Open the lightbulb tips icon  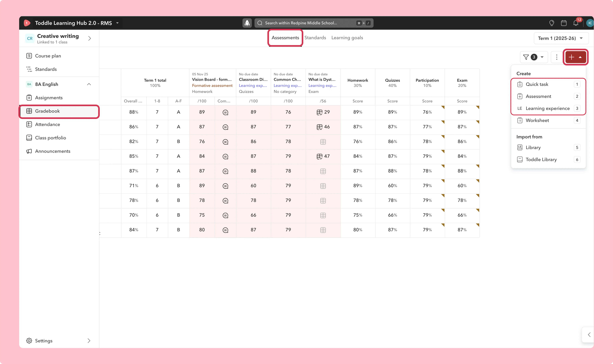pos(552,23)
